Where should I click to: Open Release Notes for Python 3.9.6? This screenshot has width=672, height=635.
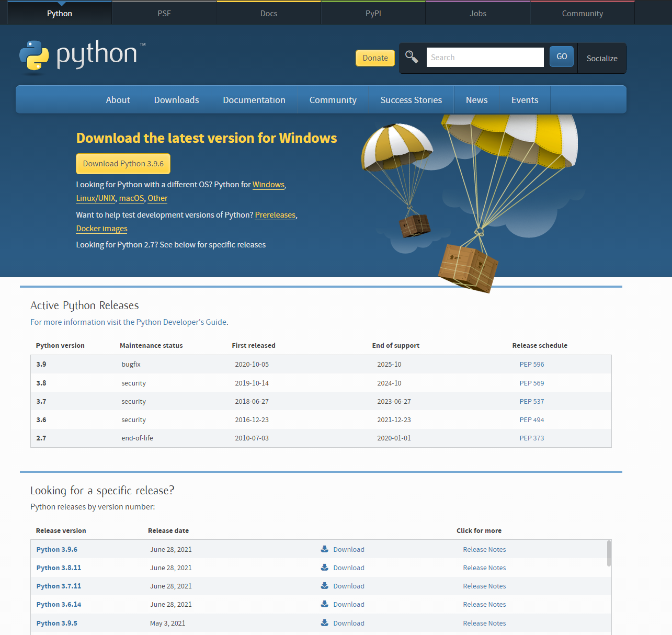point(484,549)
